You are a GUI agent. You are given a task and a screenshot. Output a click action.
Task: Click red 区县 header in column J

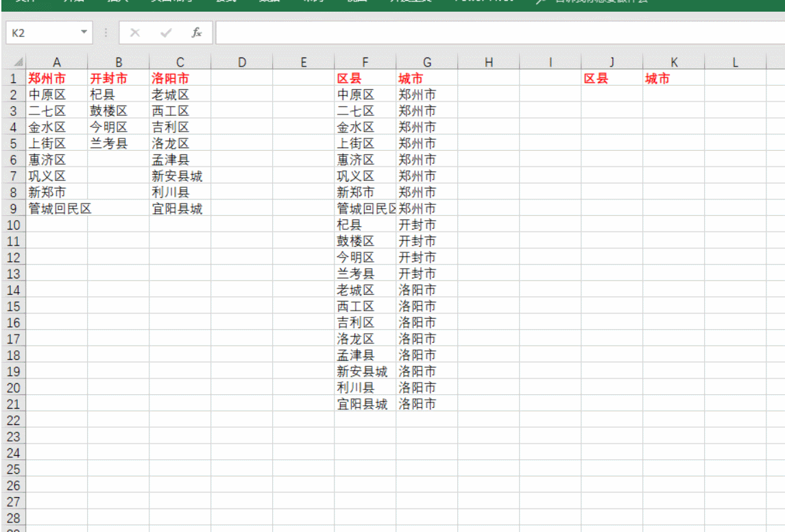(x=612, y=78)
